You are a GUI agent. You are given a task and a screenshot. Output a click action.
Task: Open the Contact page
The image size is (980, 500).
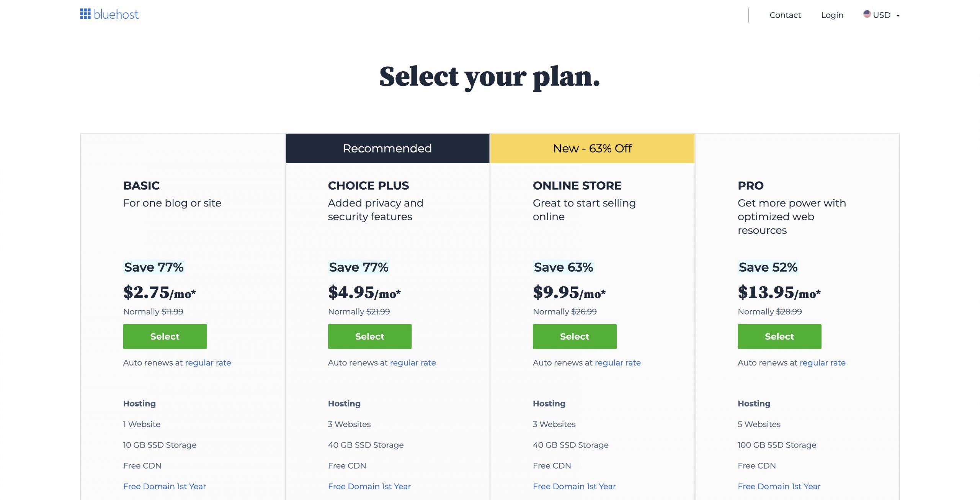[785, 14]
